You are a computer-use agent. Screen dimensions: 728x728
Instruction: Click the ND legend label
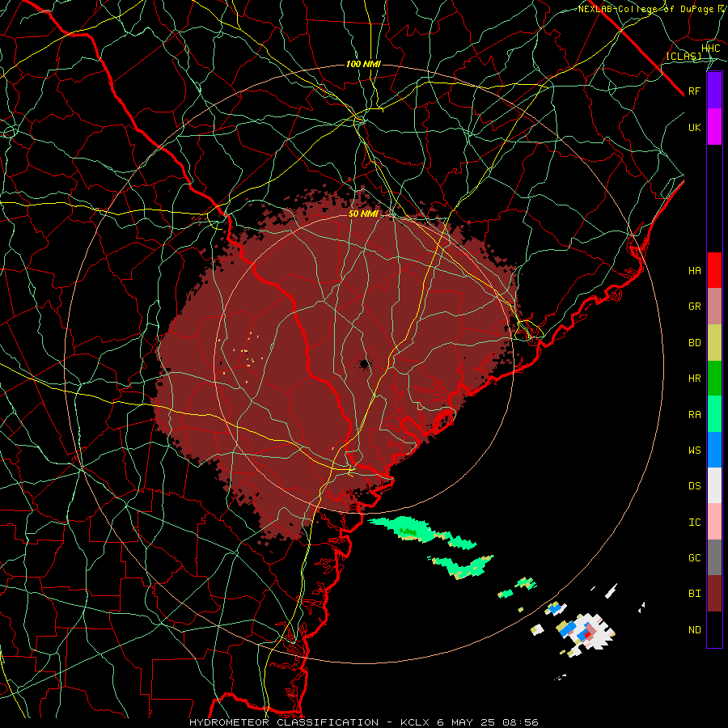[x=695, y=630]
